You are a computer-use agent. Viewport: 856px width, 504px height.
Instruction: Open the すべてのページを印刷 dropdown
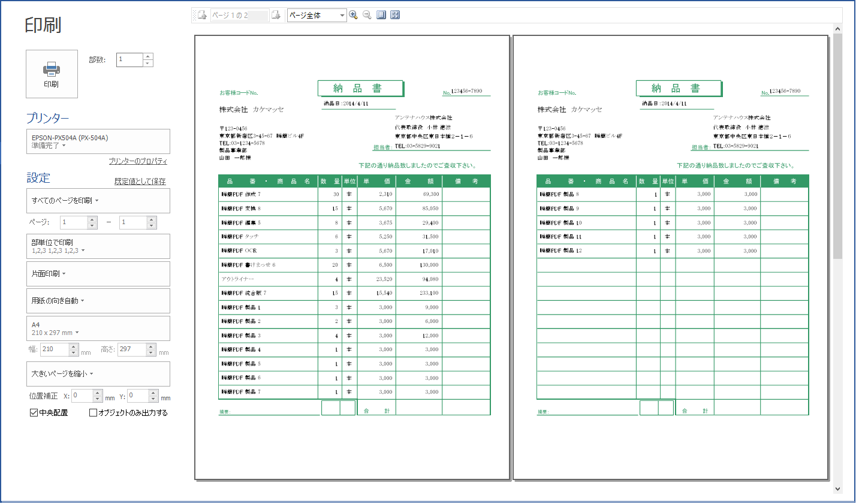click(x=98, y=201)
